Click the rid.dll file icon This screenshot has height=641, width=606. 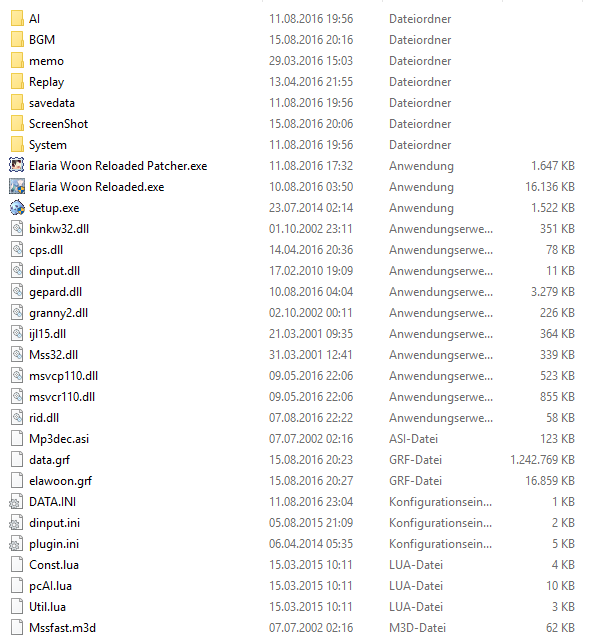[x=17, y=418]
